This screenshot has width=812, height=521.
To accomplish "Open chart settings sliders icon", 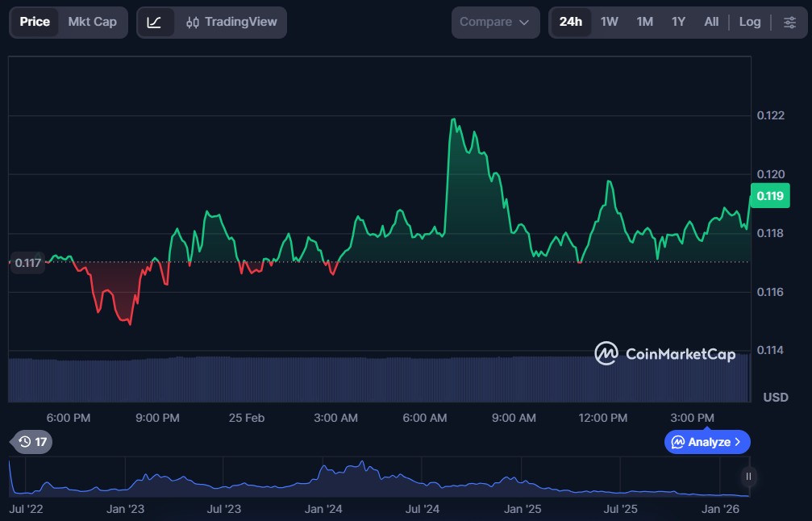I will [x=789, y=23].
